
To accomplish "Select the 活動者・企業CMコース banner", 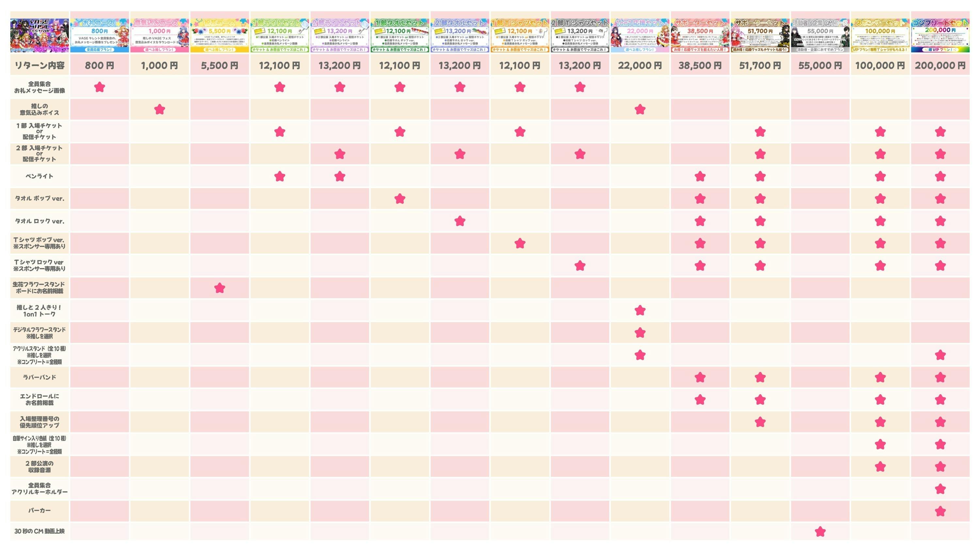I will click(x=820, y=35).
